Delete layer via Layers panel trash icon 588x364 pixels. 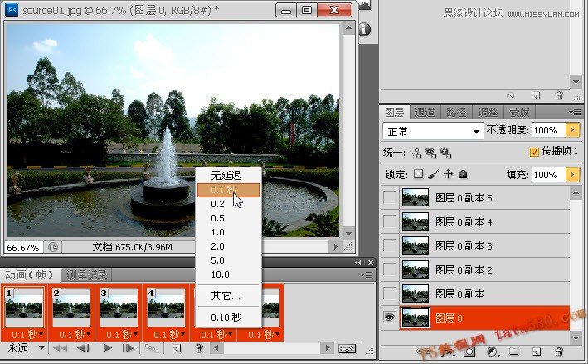click(559, 352)
